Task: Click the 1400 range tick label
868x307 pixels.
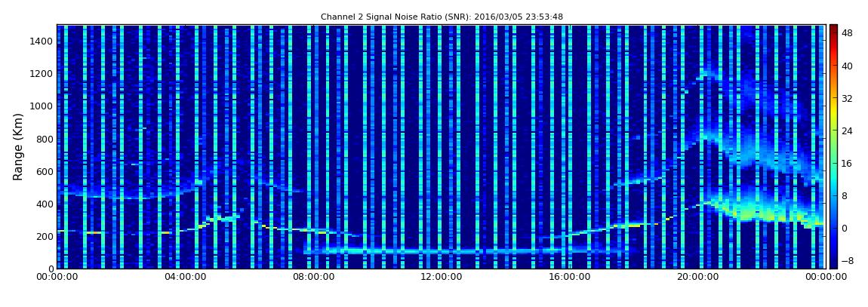Action: click(x=42, y=41)
